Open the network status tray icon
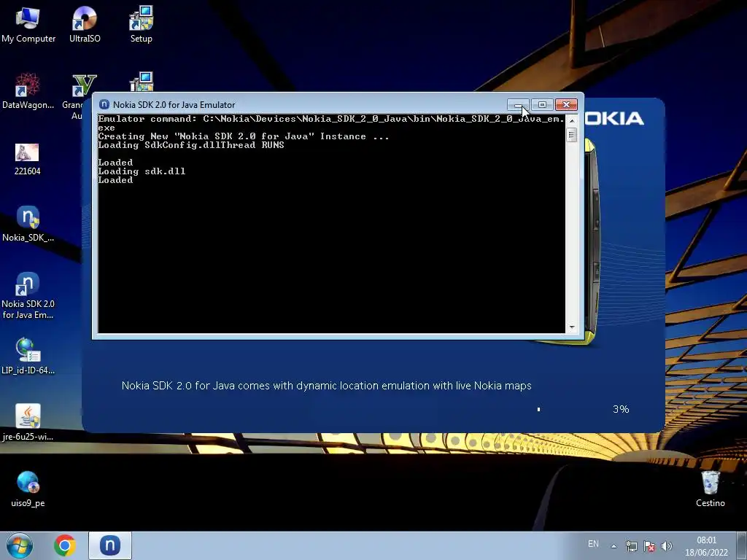This screenshot has height=560, width=747. (x=631, y=546)
